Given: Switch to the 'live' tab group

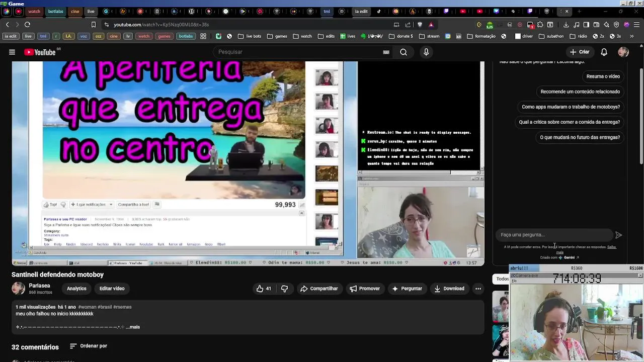Looking at the screenshot, I should click(91, 11).
